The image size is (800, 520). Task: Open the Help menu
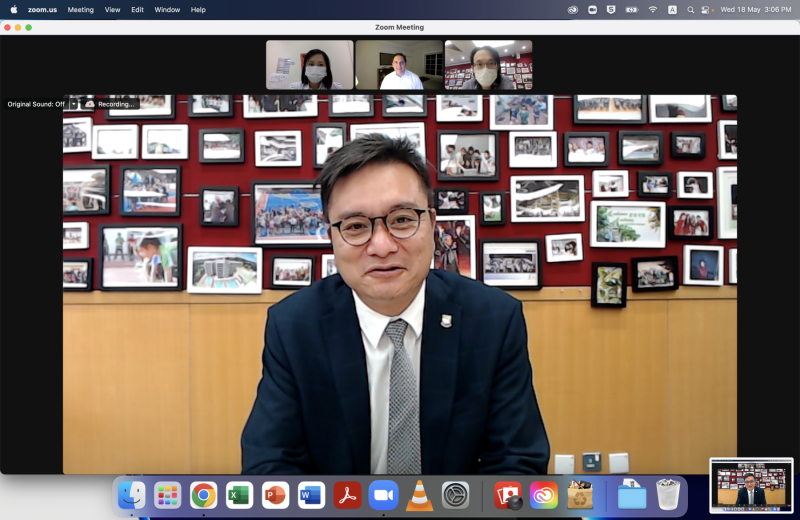(198, 10)
